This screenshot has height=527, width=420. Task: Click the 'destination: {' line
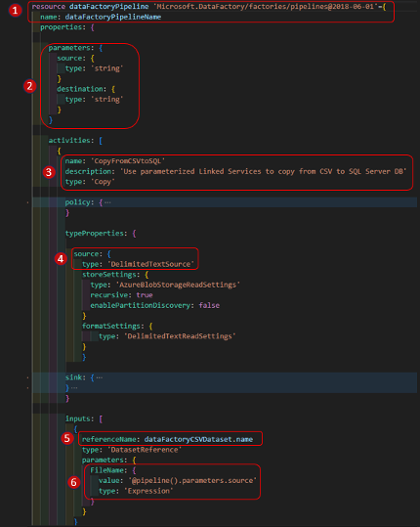point(86,89)
